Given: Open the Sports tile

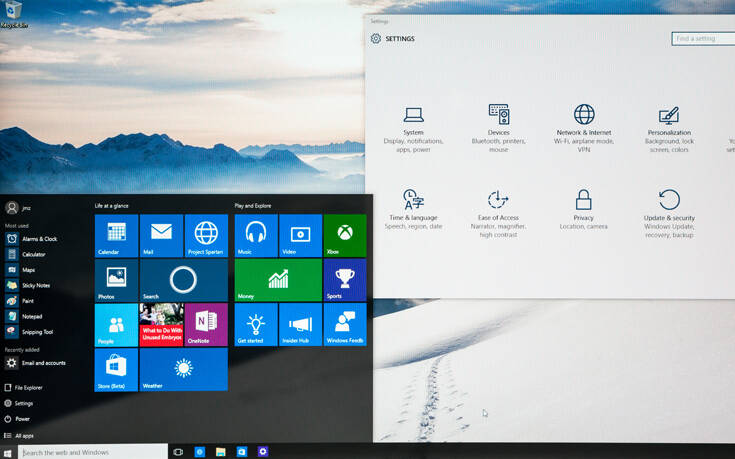Looking at the screenshot, I should tap(345, 280).
